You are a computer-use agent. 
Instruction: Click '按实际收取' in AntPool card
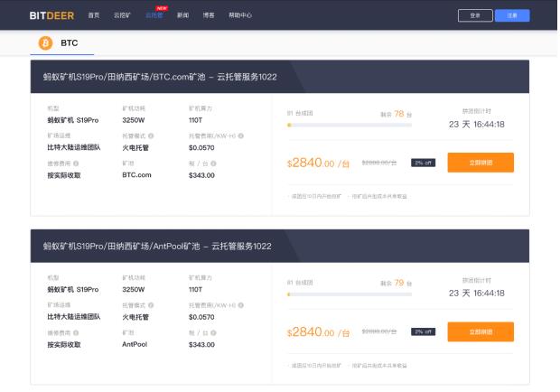tap(64, 344)
